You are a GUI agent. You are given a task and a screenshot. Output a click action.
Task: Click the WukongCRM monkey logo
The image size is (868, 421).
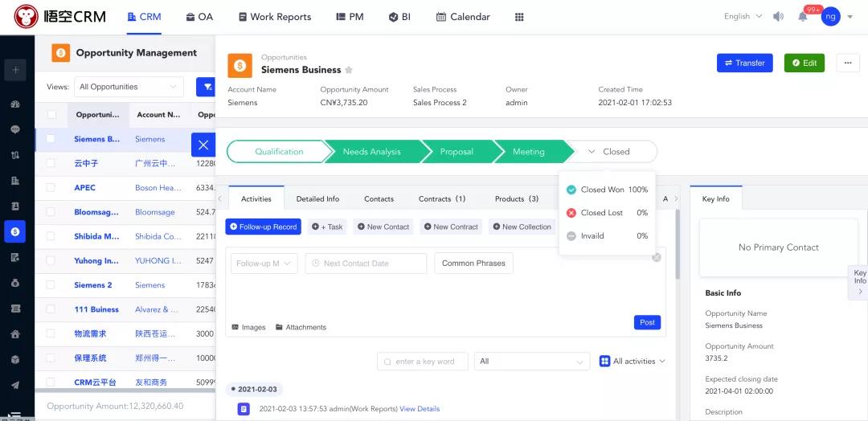coord(26,17)
